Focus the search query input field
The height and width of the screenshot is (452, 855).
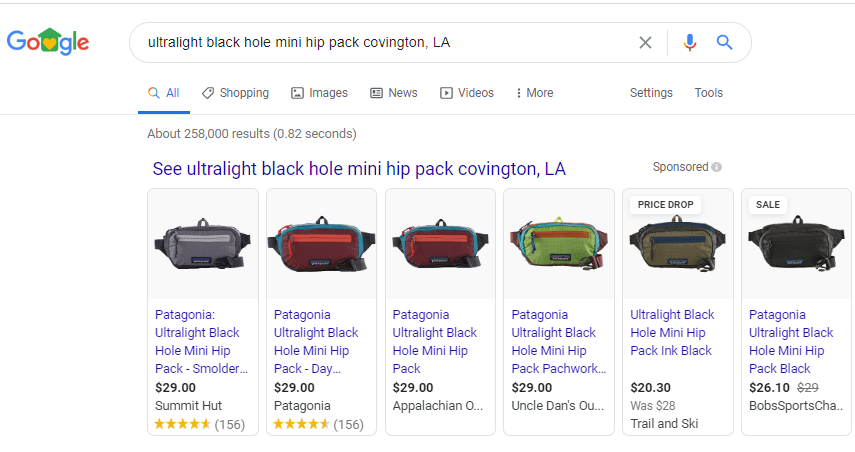click(x=382, y=43)
